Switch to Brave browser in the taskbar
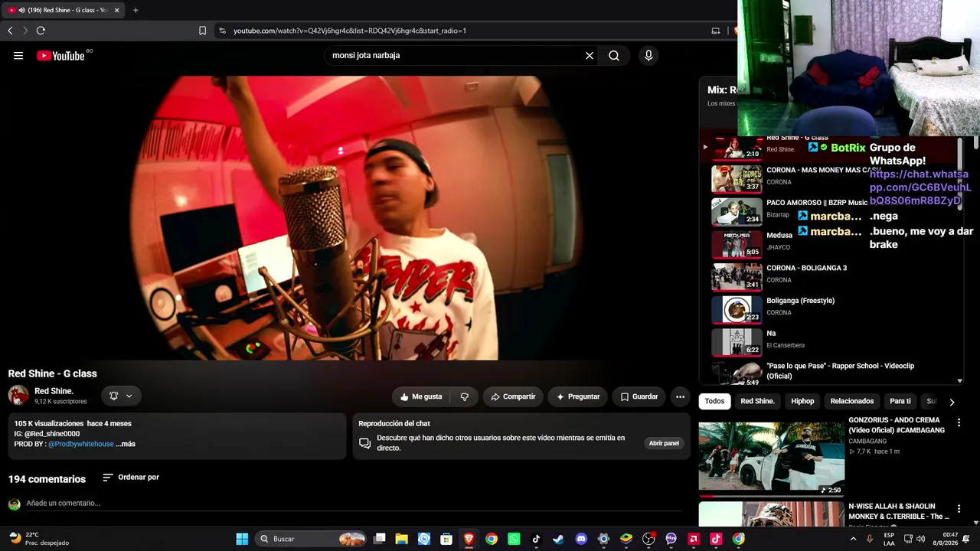This screenshot has width=980, height=551. pos(469,539)
